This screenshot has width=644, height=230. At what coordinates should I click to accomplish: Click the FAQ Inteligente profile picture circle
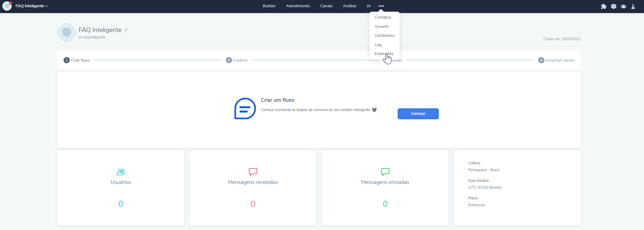(67, 33)
